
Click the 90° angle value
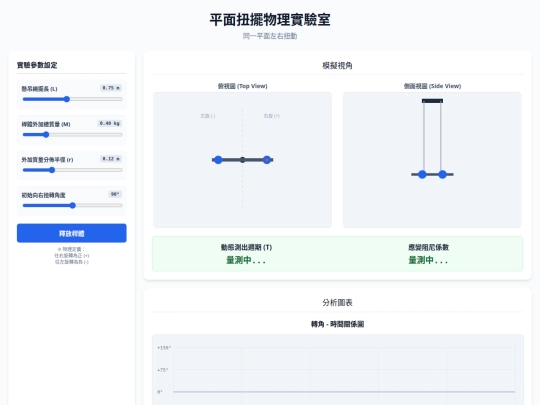115,194
